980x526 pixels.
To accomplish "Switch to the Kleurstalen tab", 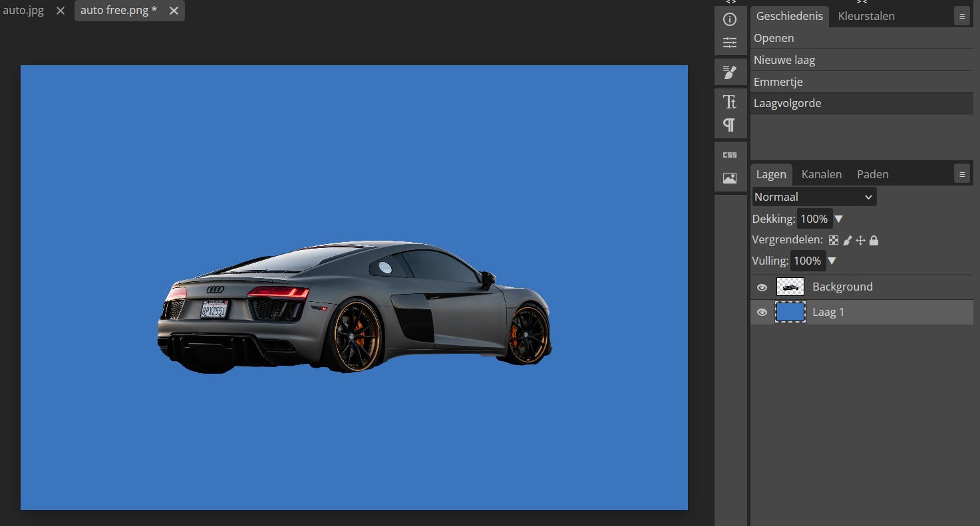I will click(x=866, y=16).
